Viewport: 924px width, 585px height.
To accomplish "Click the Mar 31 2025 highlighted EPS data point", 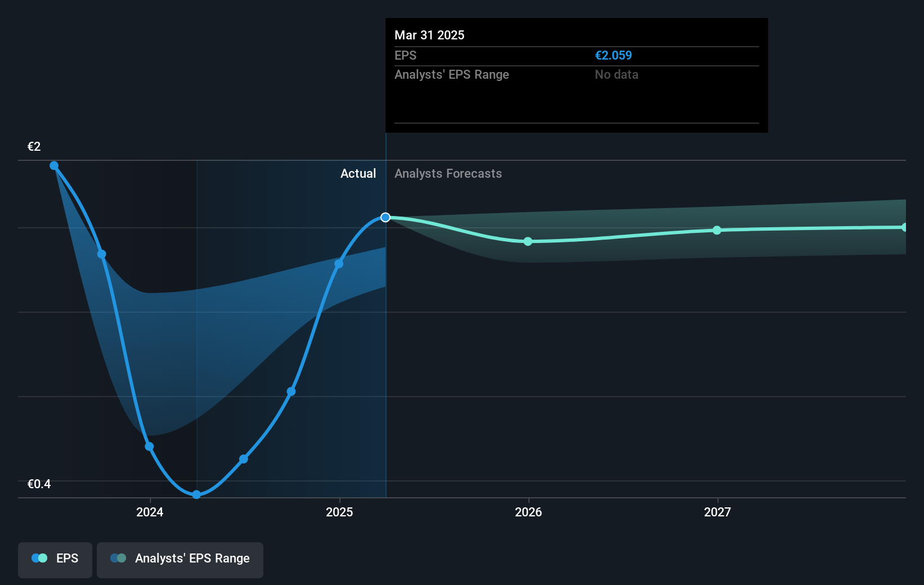I will 385,217.
